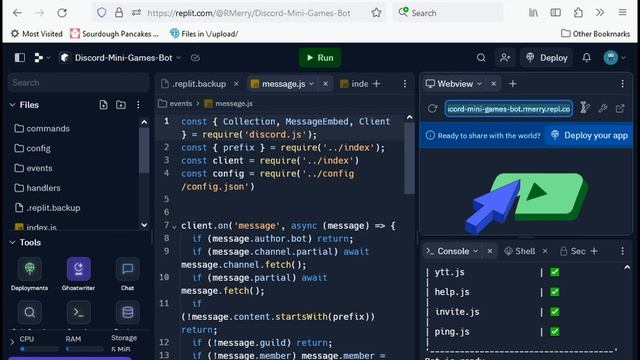640x360 pixels.
Task: Open the browser extensions puzzle icon
Action: pos(578,13)
